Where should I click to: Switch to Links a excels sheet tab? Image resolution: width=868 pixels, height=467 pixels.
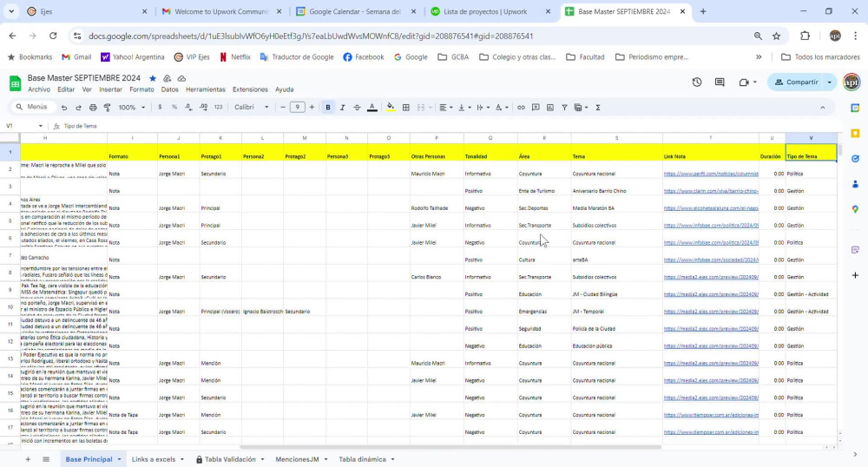coord(154,459)
